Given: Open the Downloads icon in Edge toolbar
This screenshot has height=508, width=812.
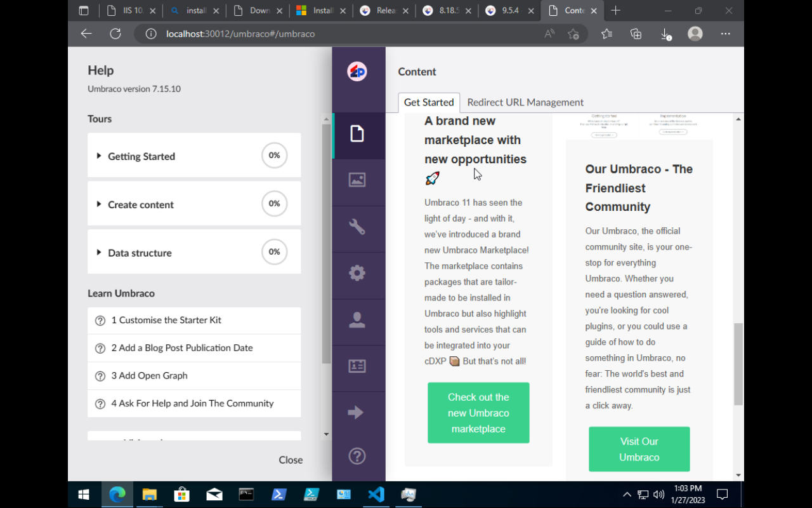Looking at the screenshot, I should pos(665,34).
